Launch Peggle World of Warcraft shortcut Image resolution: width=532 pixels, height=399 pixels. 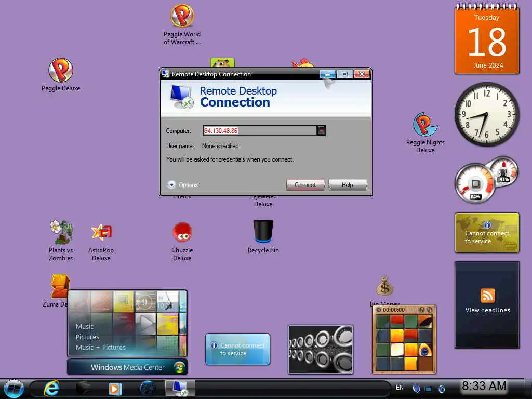(x=182, y=24)
